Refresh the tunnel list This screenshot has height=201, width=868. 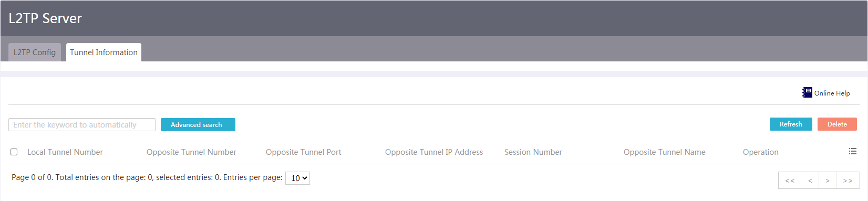[x=791, y=124]
